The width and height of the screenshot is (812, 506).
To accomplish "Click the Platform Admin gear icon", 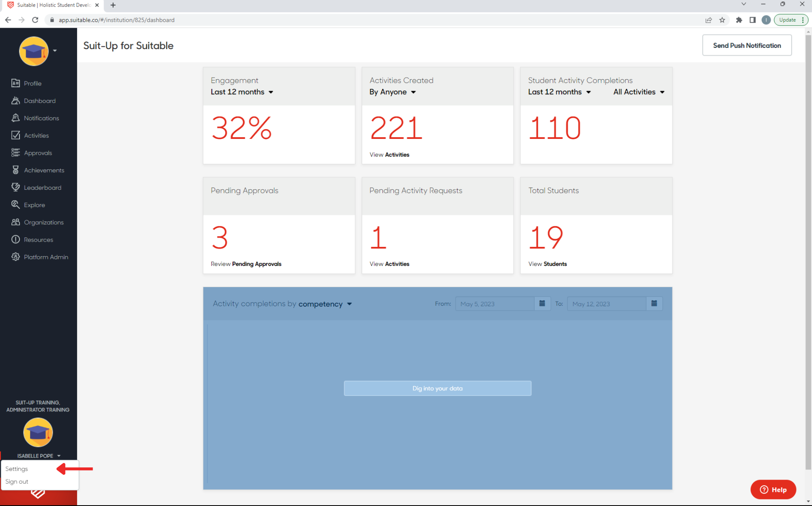I will [15, 257].
